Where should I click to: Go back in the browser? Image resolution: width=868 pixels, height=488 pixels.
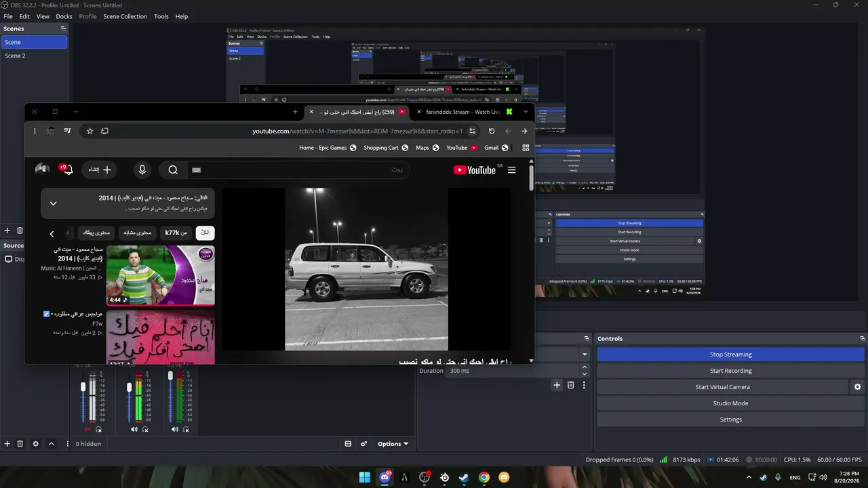pyautogui.click(x=524, y=131)
